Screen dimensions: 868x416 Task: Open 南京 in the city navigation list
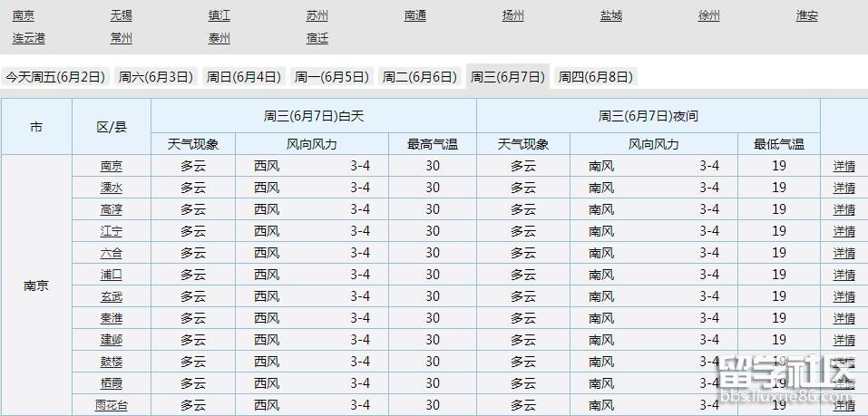[24, 16]
